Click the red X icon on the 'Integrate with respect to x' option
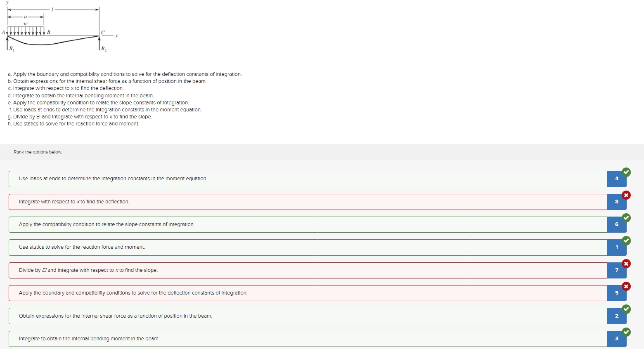The image size is (644, 349). pos(627,195)
